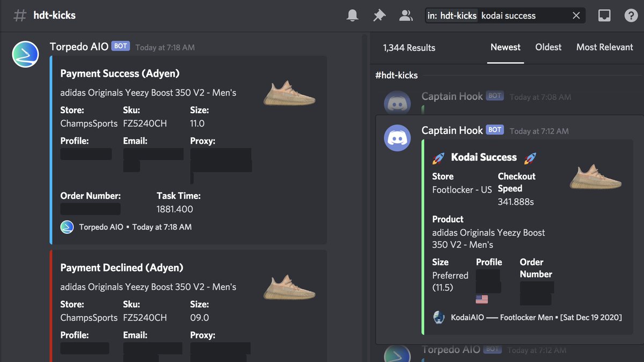Open notification settings bell icon
The height and width of the screenshot is (362, 644).
coord(352,16)
